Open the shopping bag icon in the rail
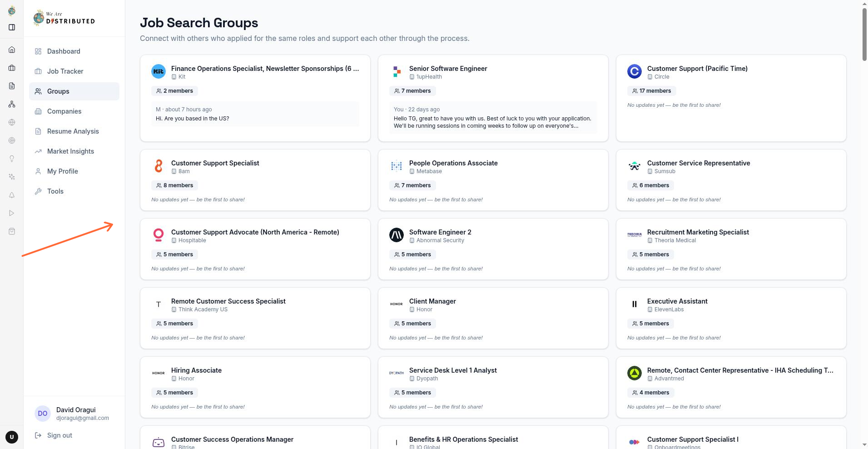Image resolution: width=868 pixels, height=449 pixels. coord(12,231)
